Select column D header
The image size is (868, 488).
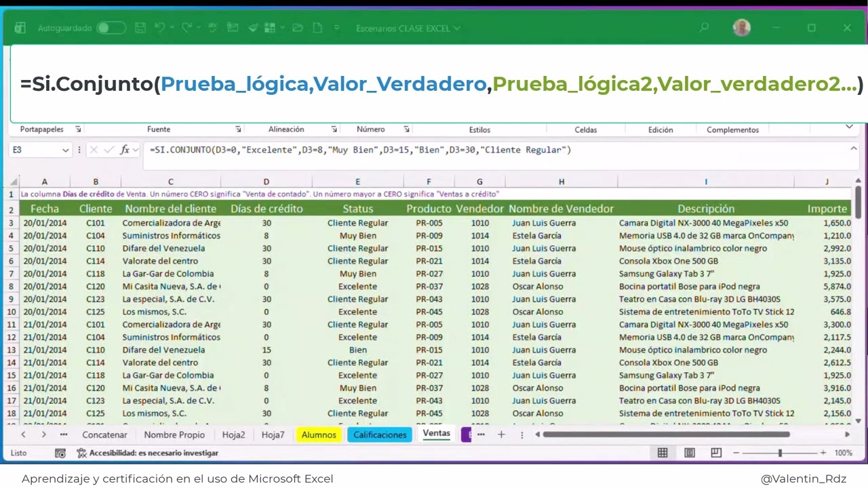point(266,182)
